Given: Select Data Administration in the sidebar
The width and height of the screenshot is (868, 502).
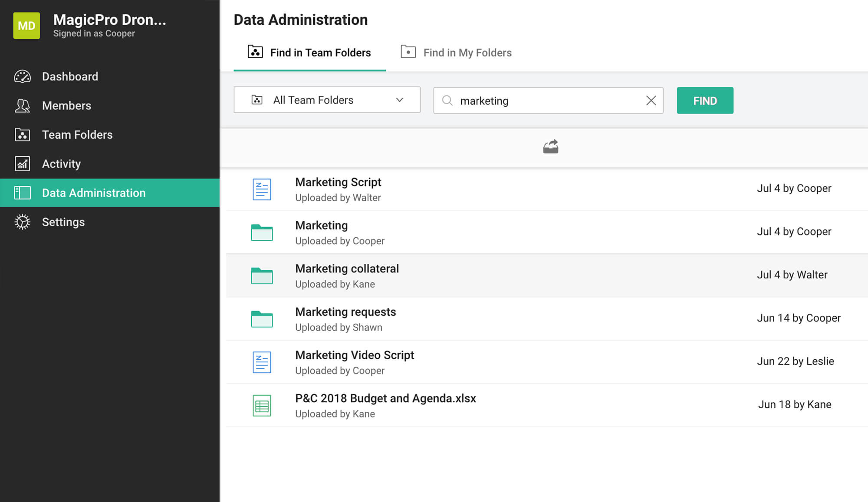Looking at the screenshot, I should (94, 193).
